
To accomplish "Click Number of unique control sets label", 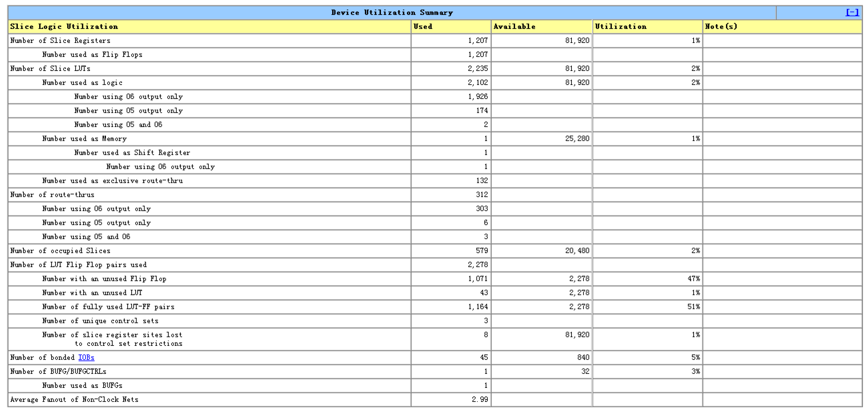I will pyautogui.click(x=100, y=321).
